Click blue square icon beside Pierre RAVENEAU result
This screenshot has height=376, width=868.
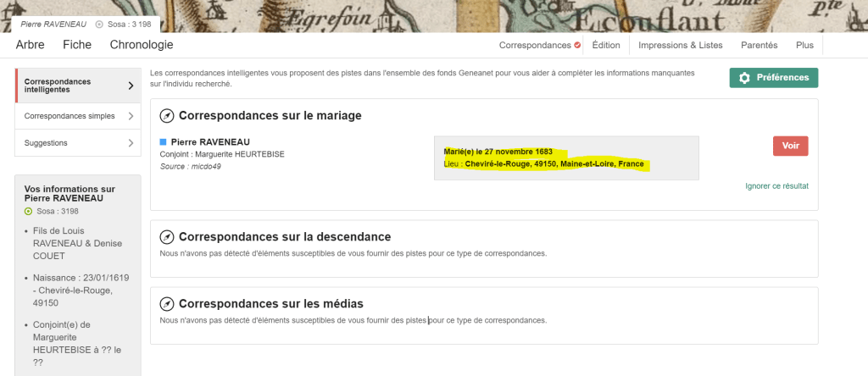coord(164,141)
